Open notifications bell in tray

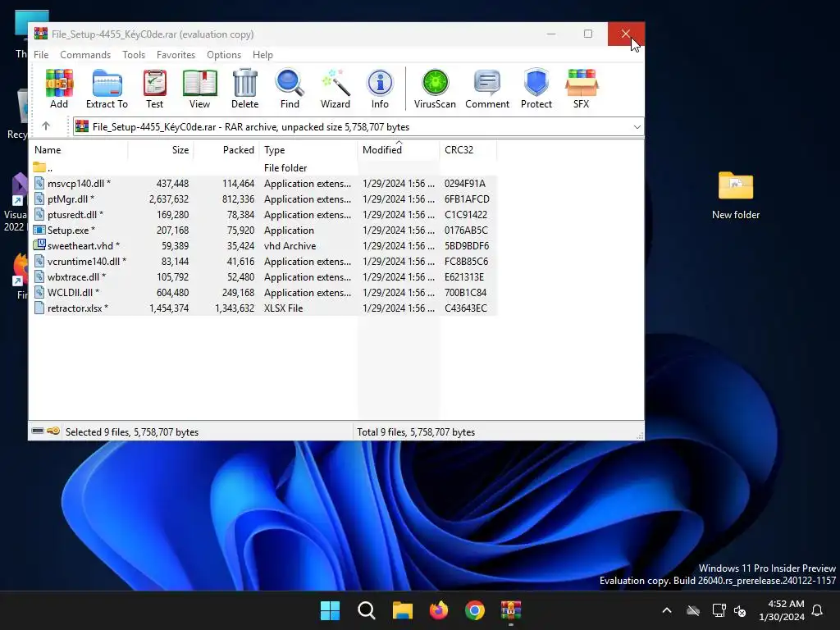point(818,610)
